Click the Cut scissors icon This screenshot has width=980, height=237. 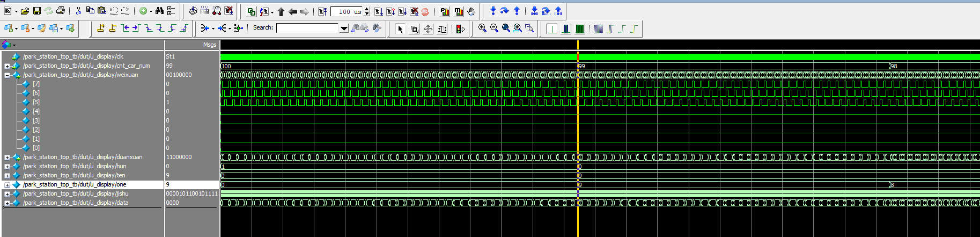(78, 11)
